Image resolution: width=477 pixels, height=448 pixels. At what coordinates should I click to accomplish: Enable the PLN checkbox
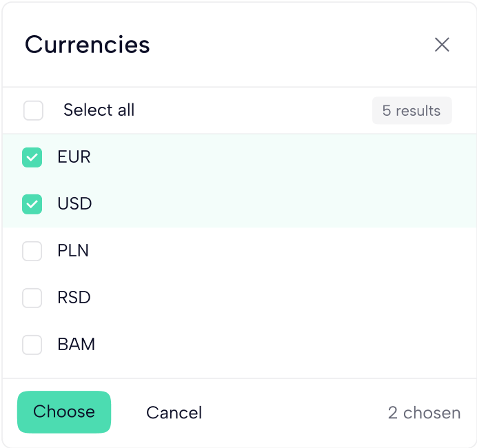tap(32, 252)
